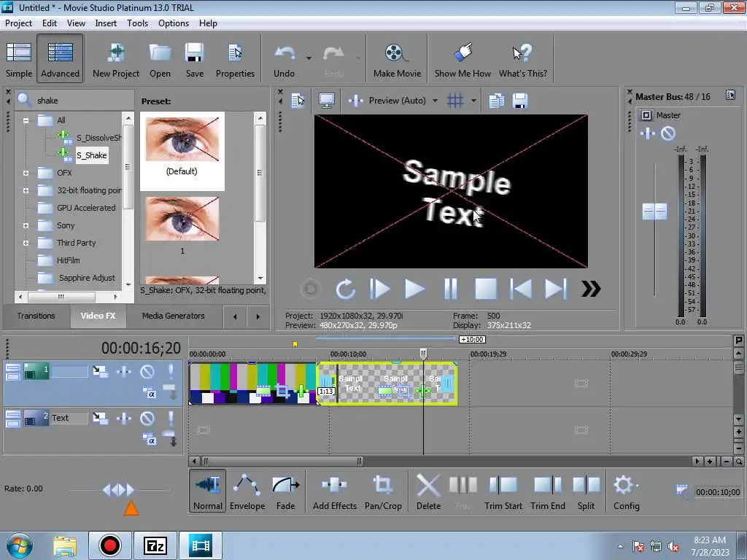Go to project start
The height and width of the screenshot is (560, 747).
(521, 289)
